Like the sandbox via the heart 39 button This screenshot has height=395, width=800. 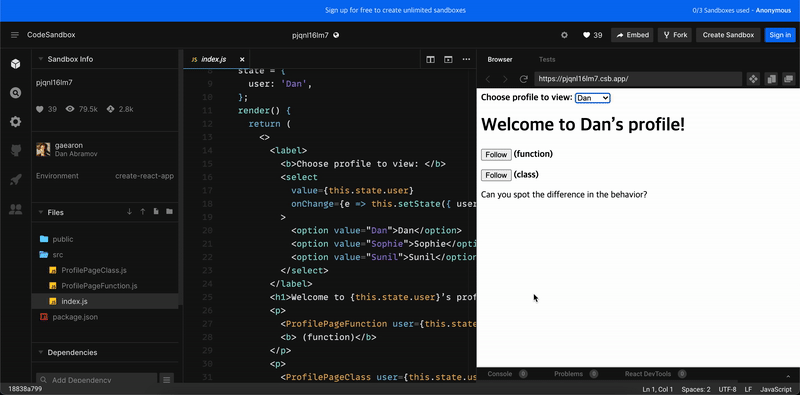click(x=592, y=35)
